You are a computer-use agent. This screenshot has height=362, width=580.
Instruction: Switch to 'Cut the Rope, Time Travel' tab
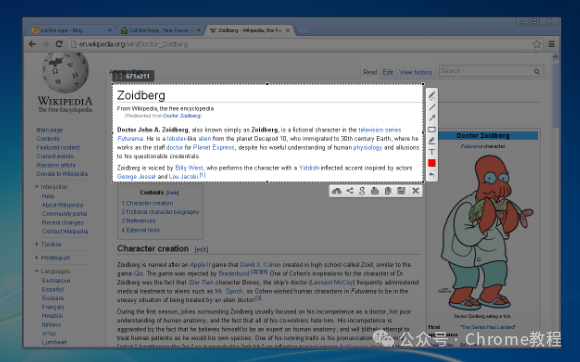pyautogui.click(x=160, y=30)
